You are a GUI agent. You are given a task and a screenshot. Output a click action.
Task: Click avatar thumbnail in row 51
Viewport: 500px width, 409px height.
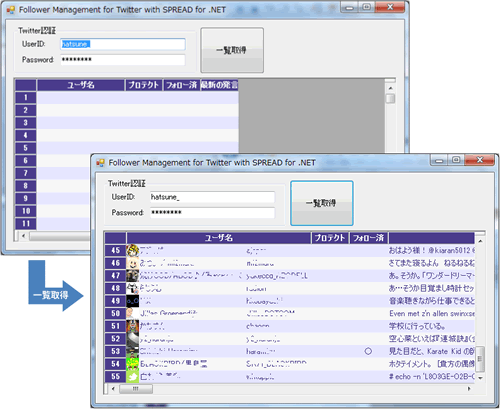point(133,326)
